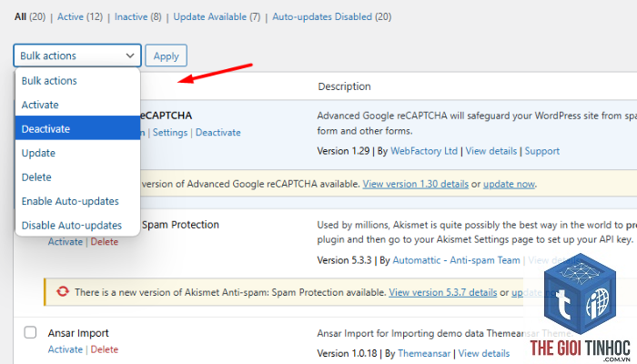Click update now for Advanced Google reCAPTCHA
This screenshot has height=364, width=637.
click(509, 184)
